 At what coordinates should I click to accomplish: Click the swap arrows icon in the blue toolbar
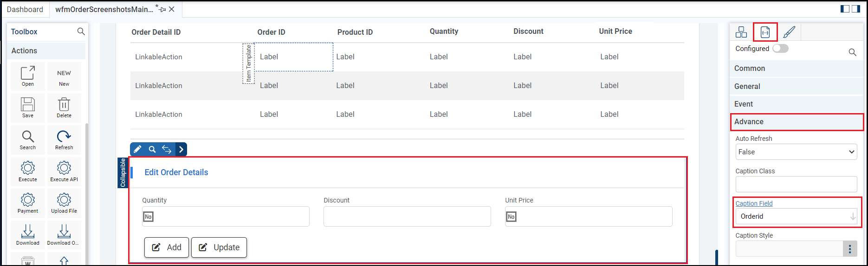pyautogui.click(x=167, y=149)
